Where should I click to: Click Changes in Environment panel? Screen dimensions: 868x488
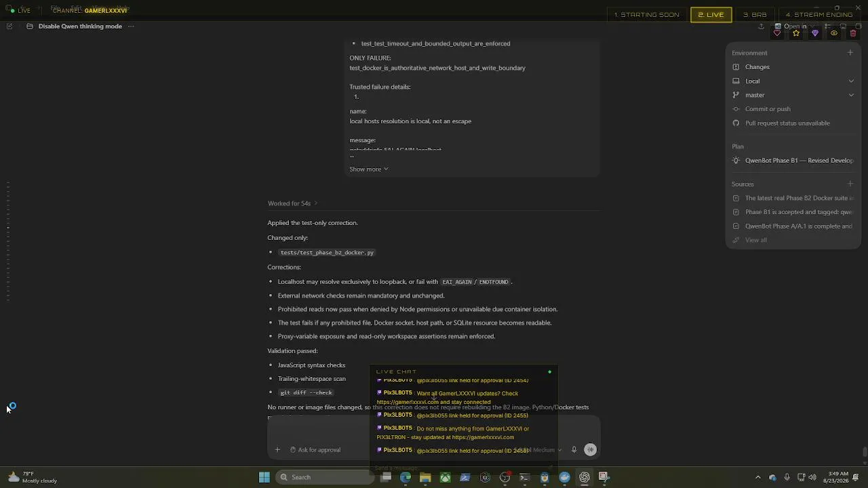click(x=757, y=67)
